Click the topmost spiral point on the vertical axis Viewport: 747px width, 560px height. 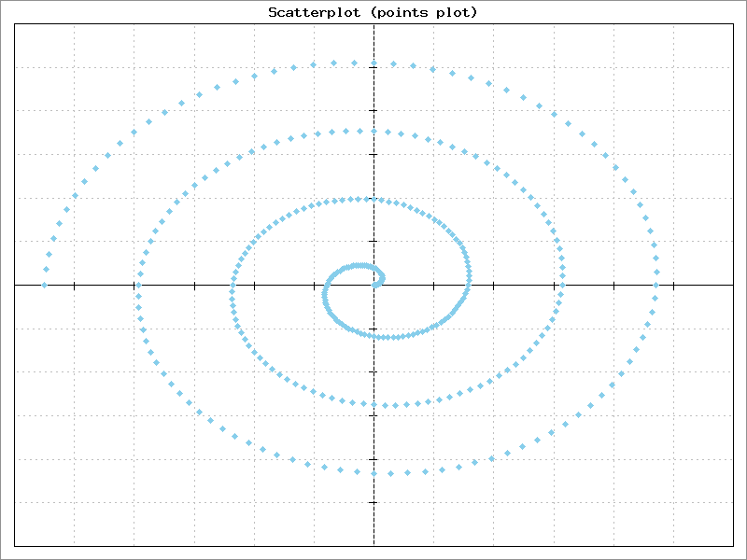coord(374,63)
